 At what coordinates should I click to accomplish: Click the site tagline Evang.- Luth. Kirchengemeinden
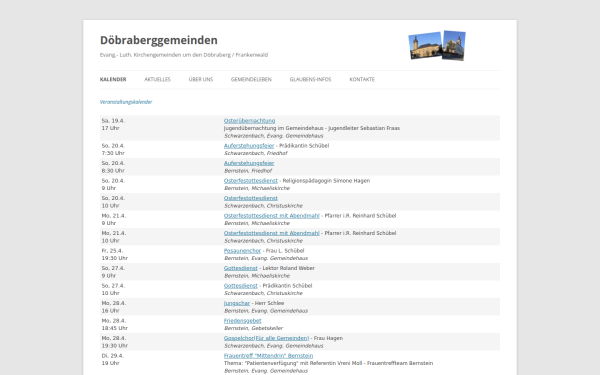click(184, 55)
